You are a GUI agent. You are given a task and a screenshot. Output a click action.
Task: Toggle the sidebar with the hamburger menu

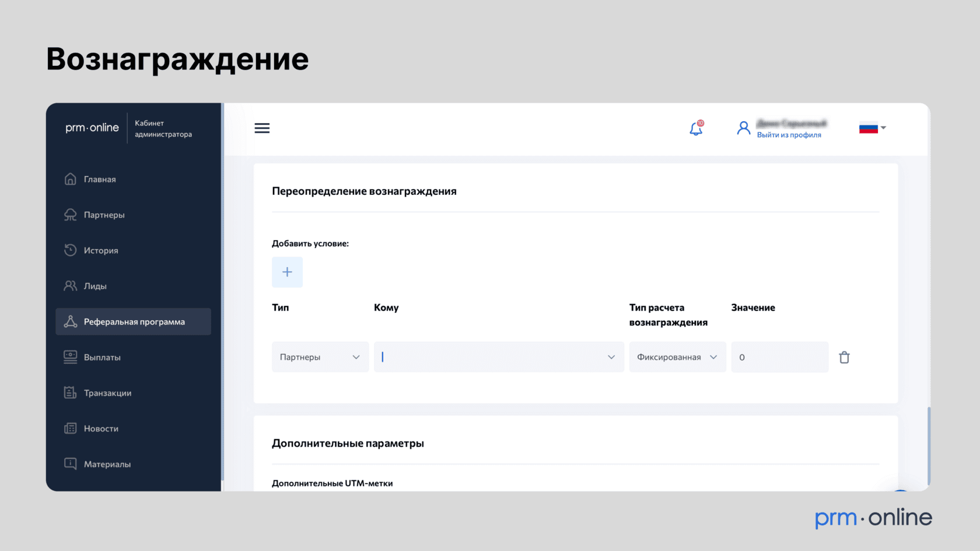(x=262, y=128)
